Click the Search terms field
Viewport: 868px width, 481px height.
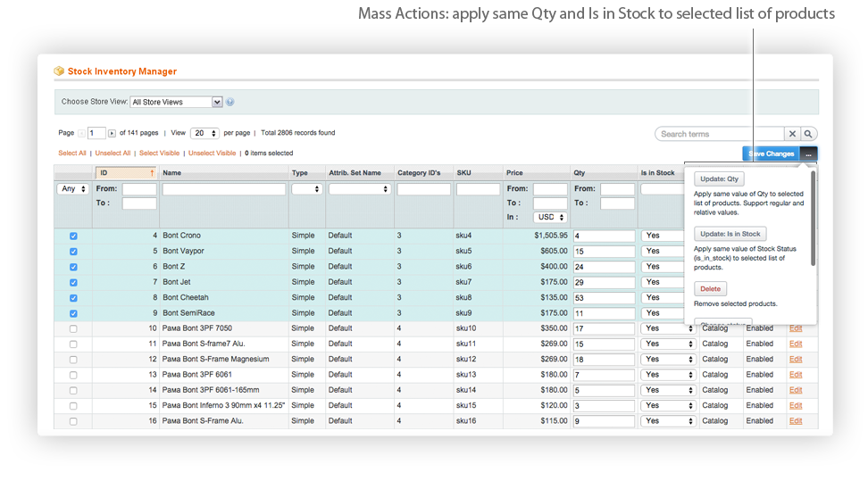coord(720,134)
